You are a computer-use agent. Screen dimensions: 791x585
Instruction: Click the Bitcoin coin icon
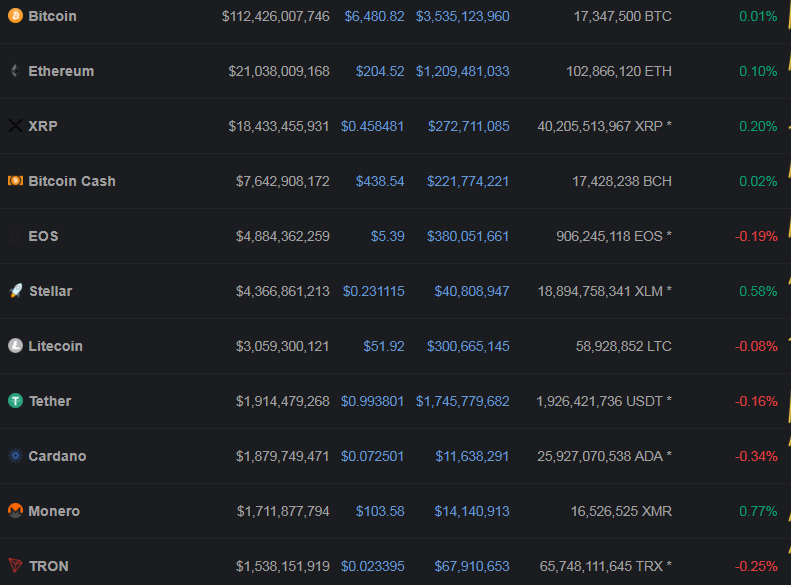pos(15,16)
